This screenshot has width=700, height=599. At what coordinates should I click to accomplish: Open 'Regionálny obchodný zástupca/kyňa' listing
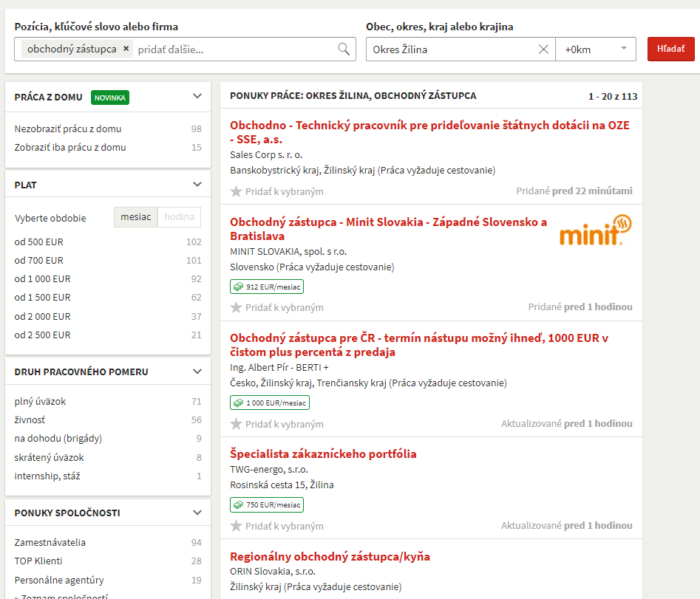pos(330,556)
